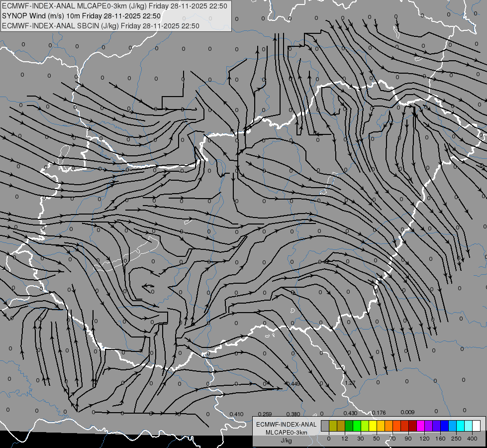Click the legend scale label 400
The height and width of the screenshot is (448, 487).
(x=472, y=439)
